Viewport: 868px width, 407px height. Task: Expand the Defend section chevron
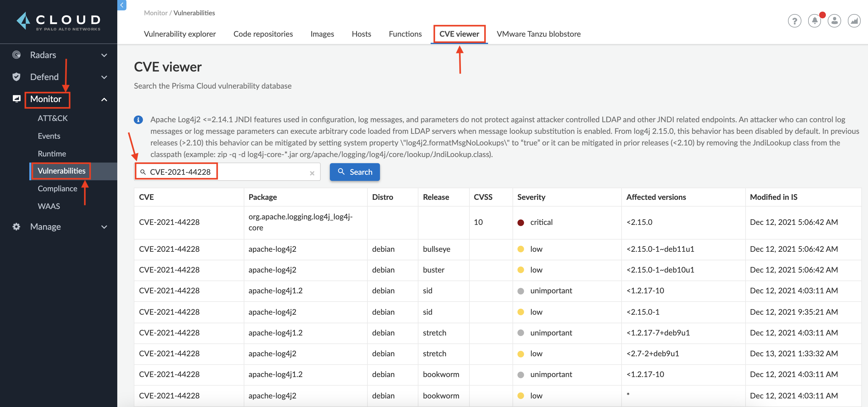(104, 77)
